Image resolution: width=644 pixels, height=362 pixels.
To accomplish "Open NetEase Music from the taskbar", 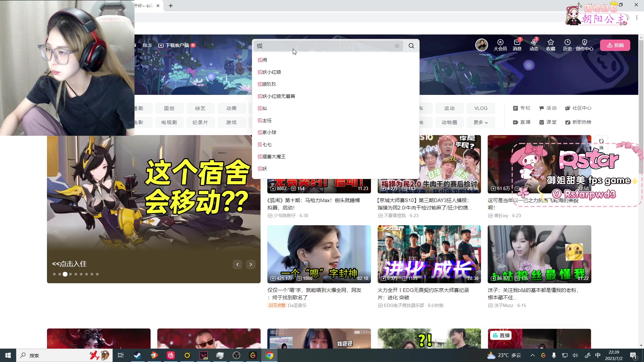I will coord(171,355).
